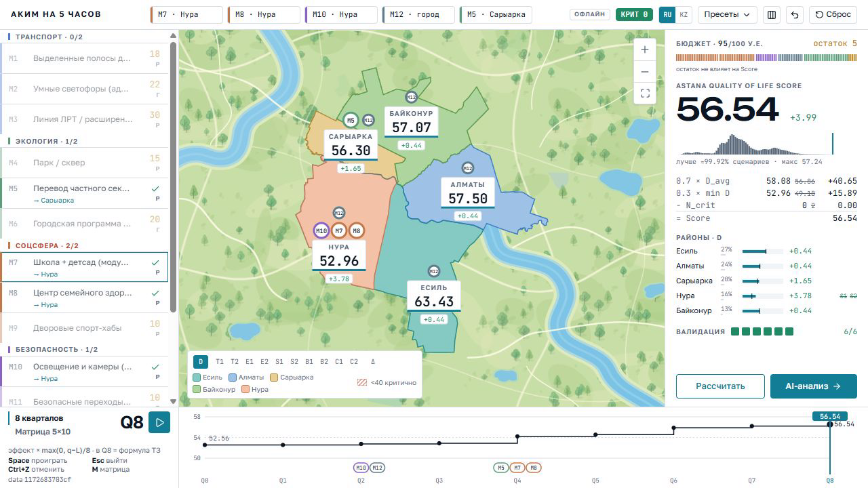Screen dimensions: 868x488
Task: Select the E1 map layer tab
Action: pyautogui.click(x=250, y=362)
